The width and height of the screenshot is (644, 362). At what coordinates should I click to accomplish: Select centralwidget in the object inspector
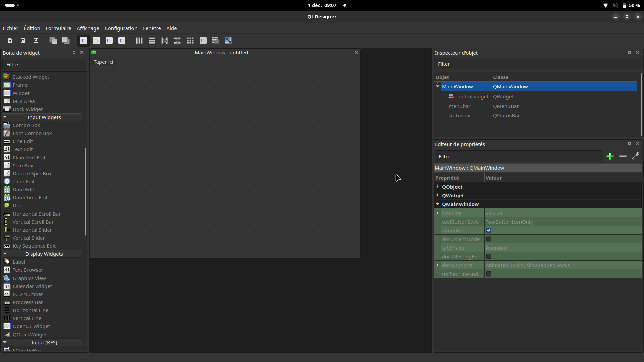pos(472,97)
